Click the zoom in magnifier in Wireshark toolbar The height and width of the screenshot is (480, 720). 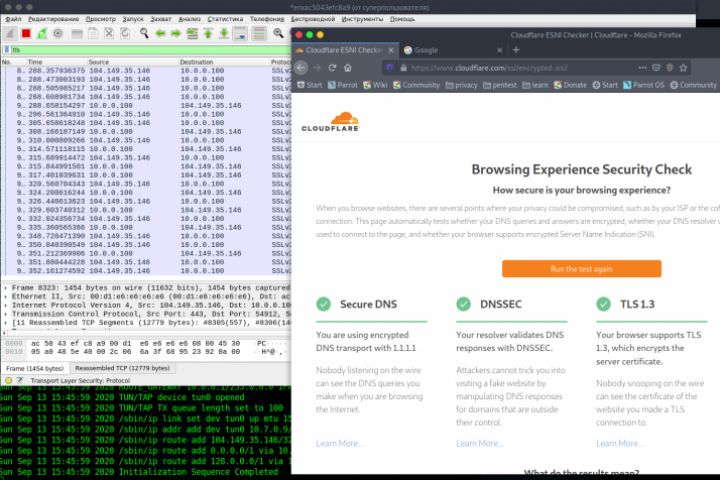pos(278,34)
